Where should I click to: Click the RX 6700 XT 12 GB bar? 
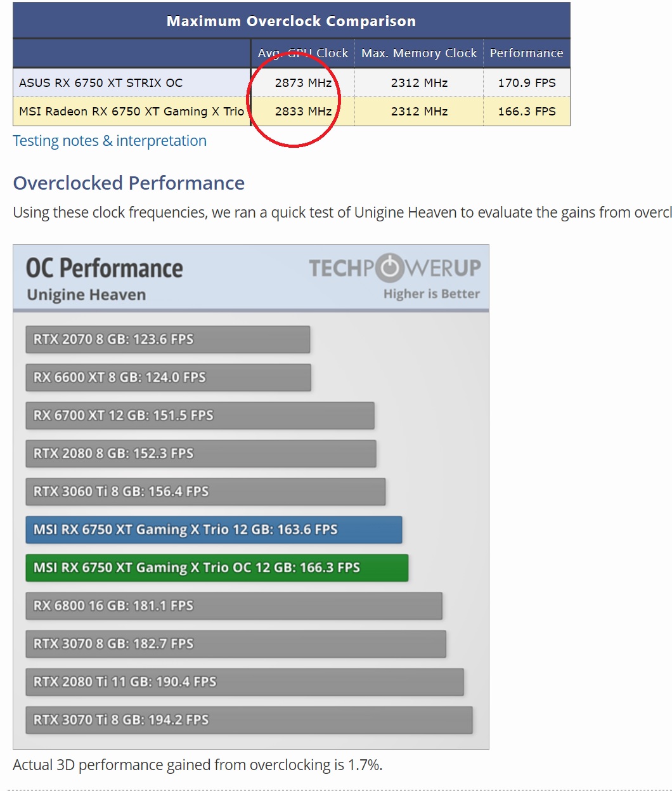[200, 415]
